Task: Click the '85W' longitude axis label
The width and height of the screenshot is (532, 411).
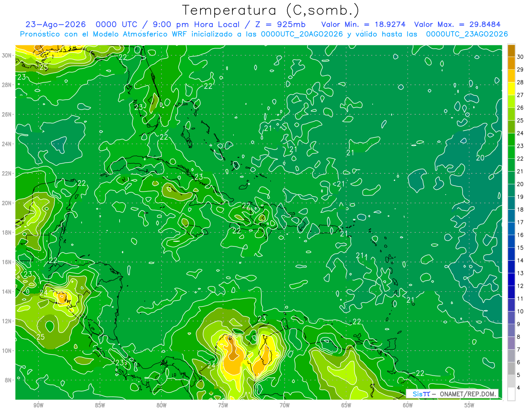Action: click(100, 405)
